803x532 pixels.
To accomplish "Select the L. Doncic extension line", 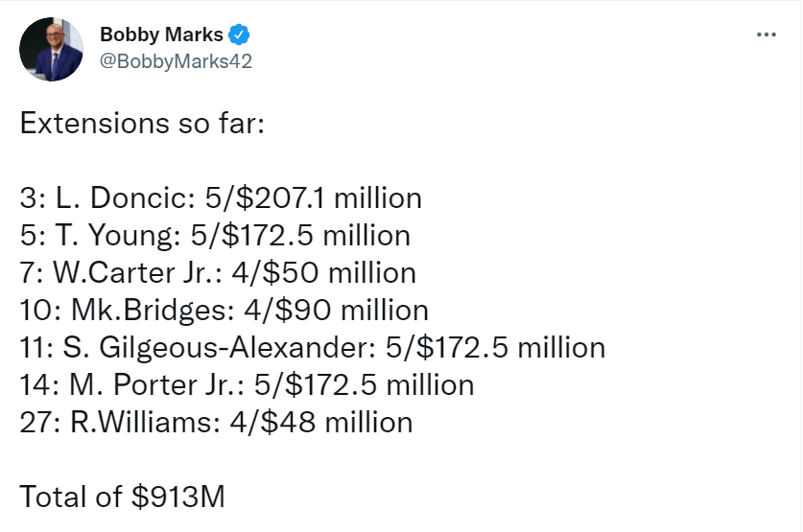I will point(220,198).
